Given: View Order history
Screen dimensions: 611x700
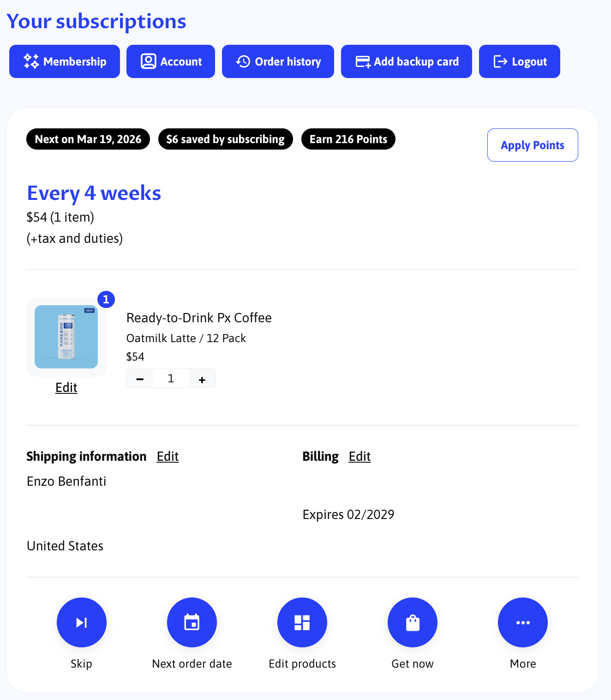Looking at the screenshot, I should [x=278, y=61].
